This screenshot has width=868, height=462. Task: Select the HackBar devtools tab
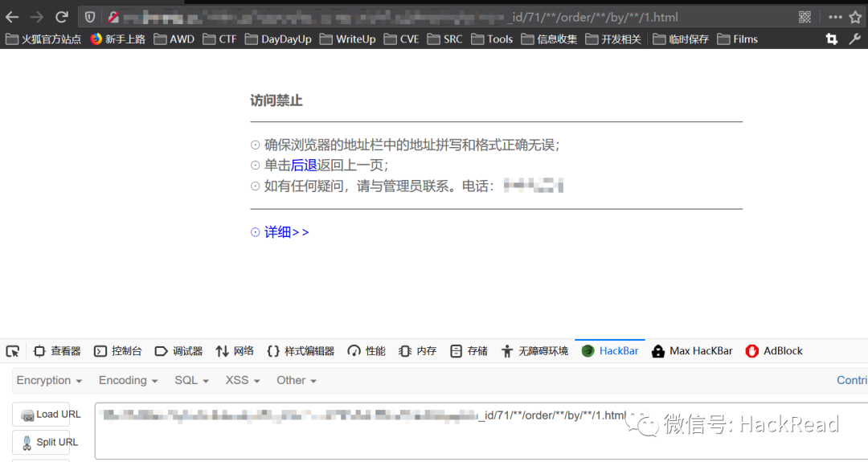(610, 351)
